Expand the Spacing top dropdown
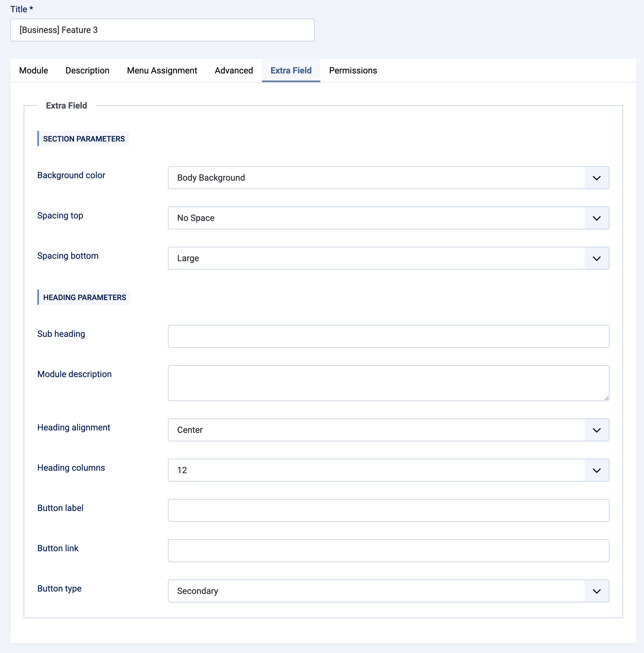The height and width of the screenshot is (653, 644). click(388, 218)
